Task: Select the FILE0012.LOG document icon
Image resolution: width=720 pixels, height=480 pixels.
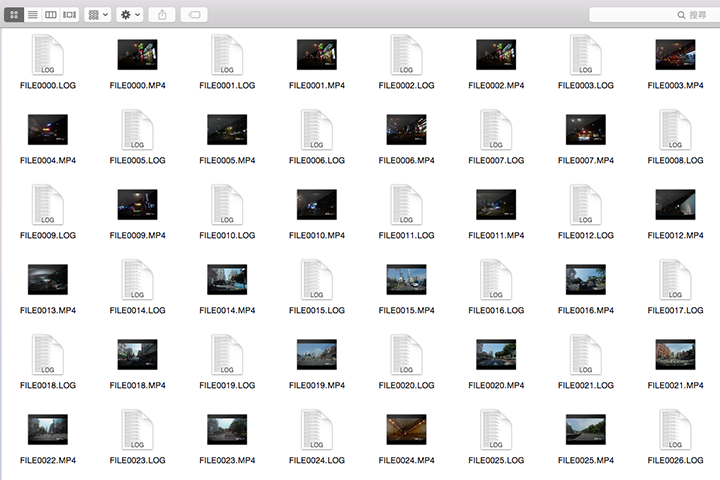Action: (x=585, y=204)
